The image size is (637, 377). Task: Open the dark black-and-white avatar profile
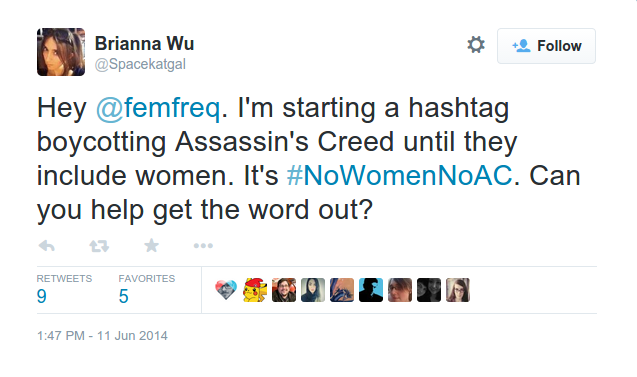[x=429, y=290]
